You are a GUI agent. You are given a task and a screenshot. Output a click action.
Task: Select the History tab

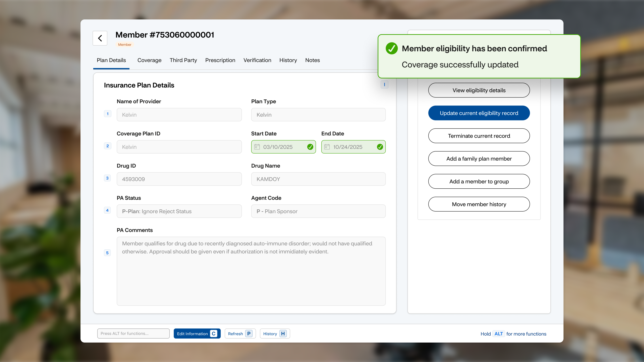(x=288, y=60)
